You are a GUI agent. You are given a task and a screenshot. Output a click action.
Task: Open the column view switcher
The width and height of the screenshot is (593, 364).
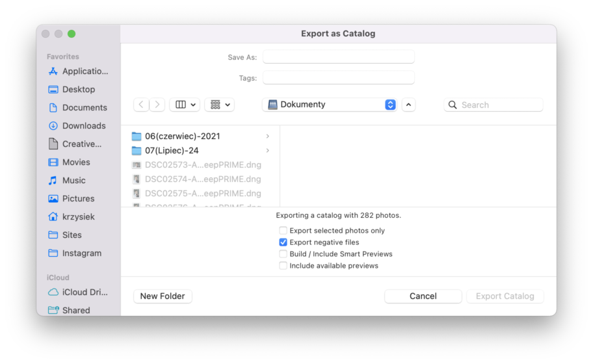pyautogui.click(x=185, y=105)
